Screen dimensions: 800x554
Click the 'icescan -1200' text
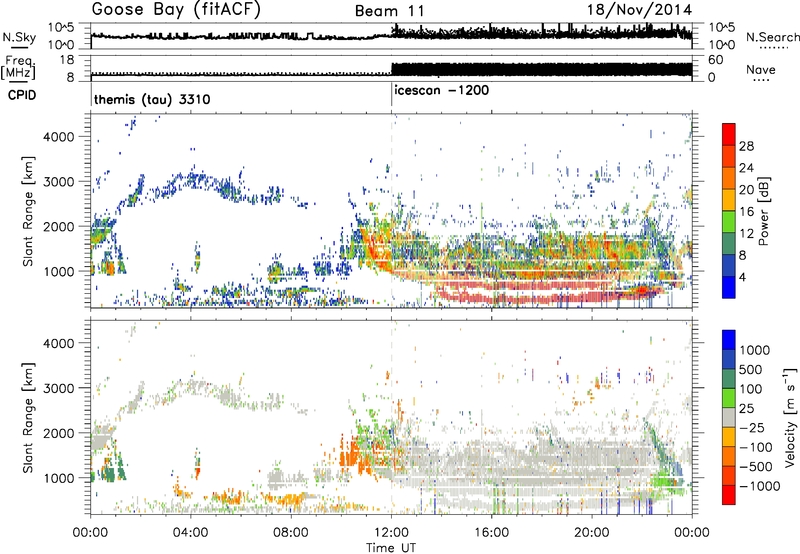click(x=442, y=91)
